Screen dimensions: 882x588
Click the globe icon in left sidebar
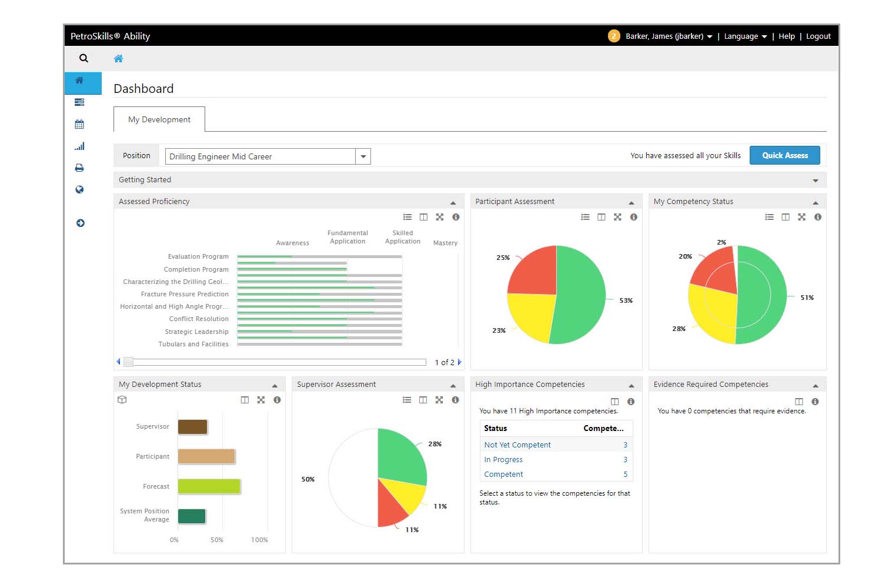pos(79,189)
